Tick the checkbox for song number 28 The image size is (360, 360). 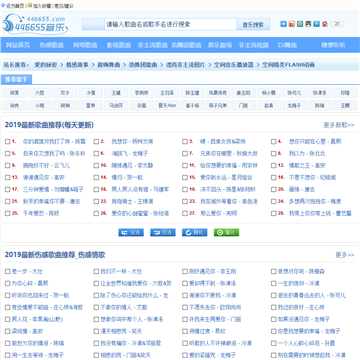pos(273,214)
